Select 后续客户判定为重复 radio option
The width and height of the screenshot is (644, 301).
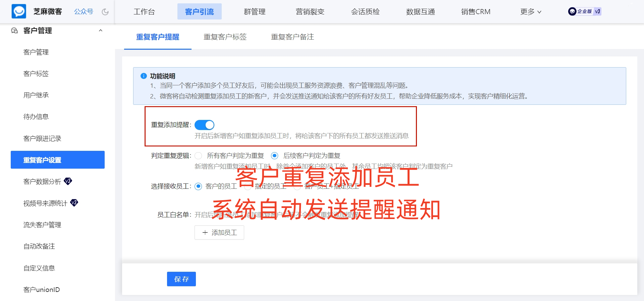275,156
